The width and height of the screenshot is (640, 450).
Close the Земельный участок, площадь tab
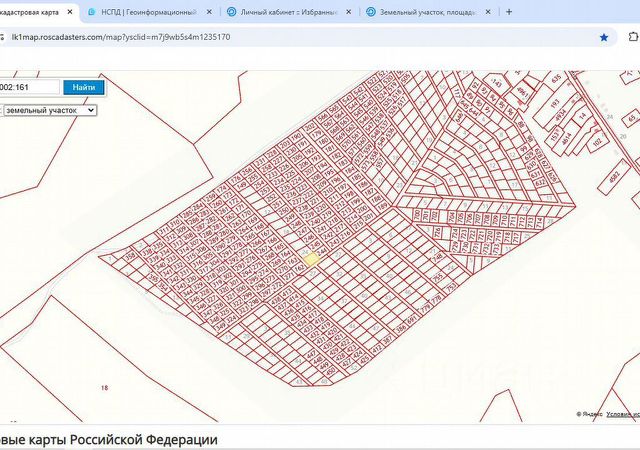[489, 12]
